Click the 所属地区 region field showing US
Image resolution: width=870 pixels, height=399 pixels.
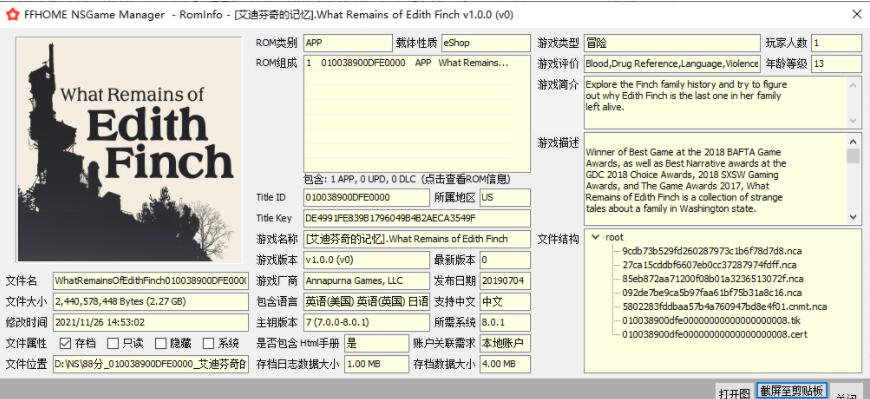pyautogui.click(x=505, y=198)
